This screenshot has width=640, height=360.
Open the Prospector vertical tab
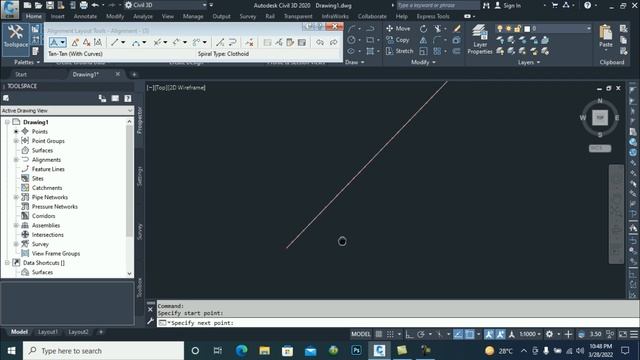(x=140, y=120)
